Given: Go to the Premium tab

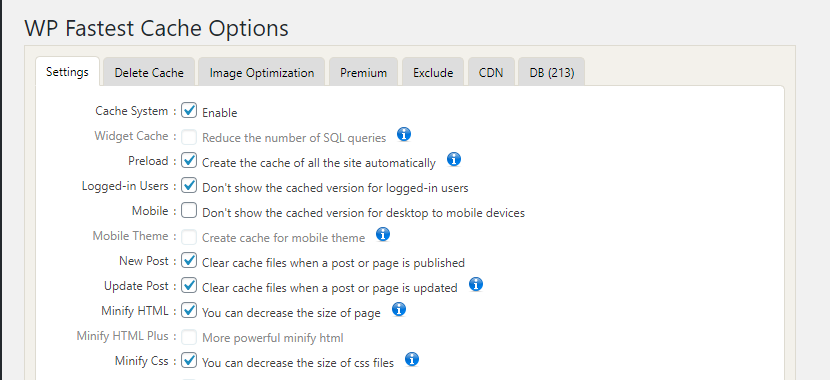Looking at the screenshot, I should pyautogui.click(x=363, y=73).
